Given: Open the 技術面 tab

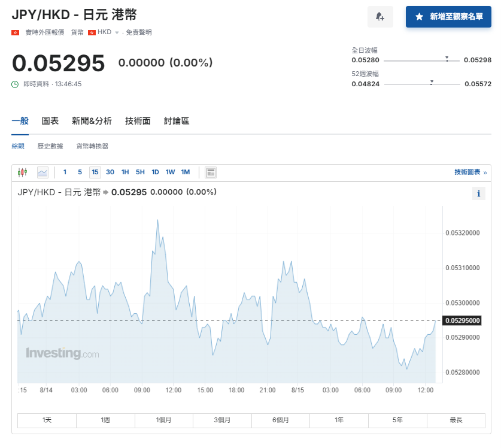Looking at the screenshot, I should point(137,120).
